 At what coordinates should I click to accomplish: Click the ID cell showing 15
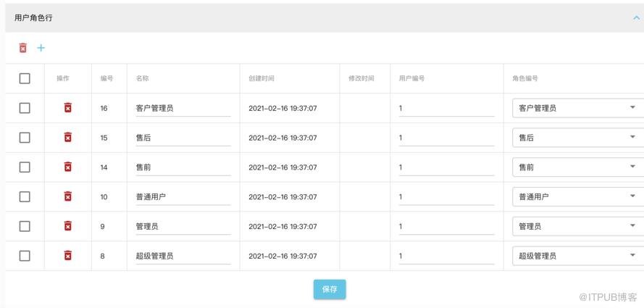[x=104, y=138]
